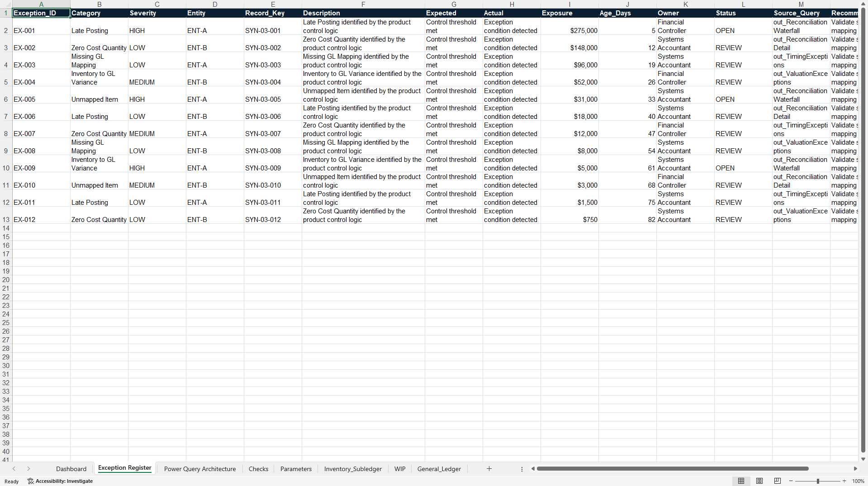Select the Exception Register sheet tab

pyautogui.click(x=124, y=468)
